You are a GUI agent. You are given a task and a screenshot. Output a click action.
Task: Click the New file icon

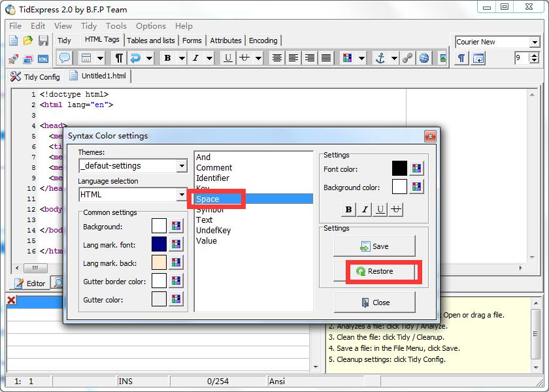pyautogui.click(x=13, y=41)
